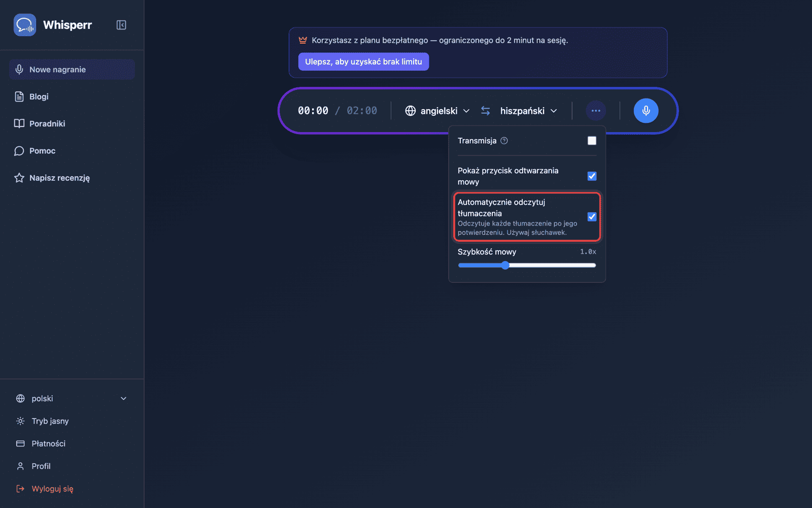Viewport: 812px width, 508px height.
Task: Click Ulepsz, aby uzyskać brak limitu
Action: (x=363, y=61)
